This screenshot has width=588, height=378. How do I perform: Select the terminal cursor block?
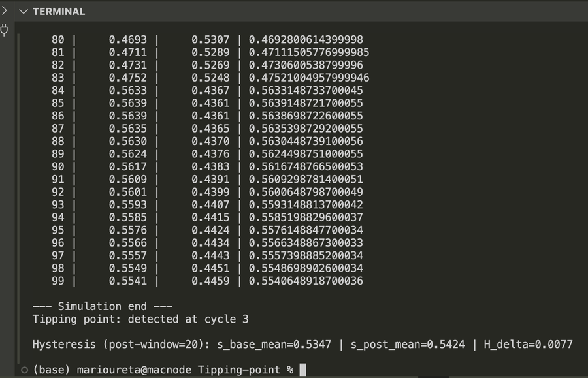pyautogui.click(x=302, y=369)
